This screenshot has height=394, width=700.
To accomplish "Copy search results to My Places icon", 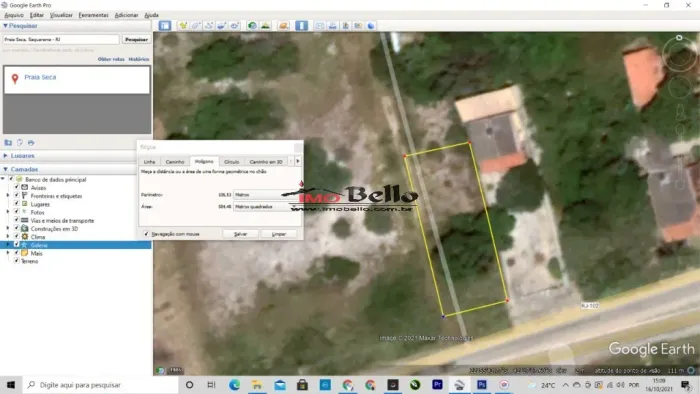I will (20, 143).
